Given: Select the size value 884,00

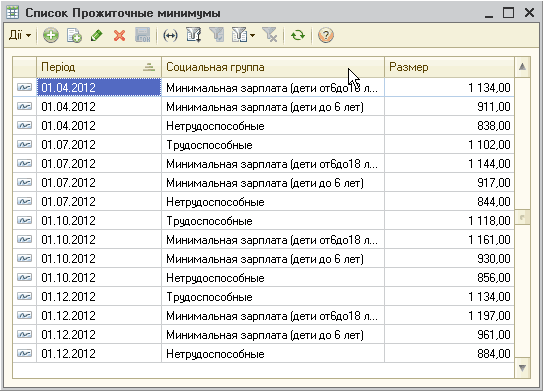Looking at the screenshot, I should tap(493, 354).
